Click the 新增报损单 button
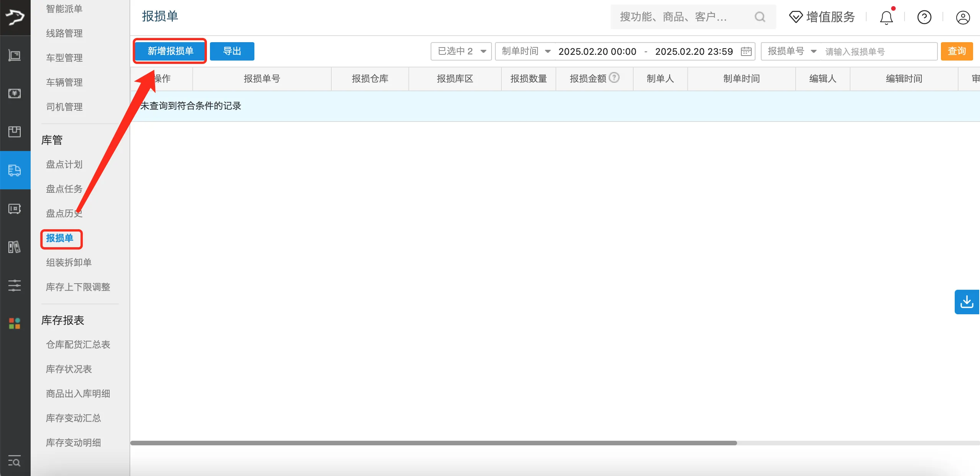This screenshot has width=980, height=476. click(x=170, y=51)
